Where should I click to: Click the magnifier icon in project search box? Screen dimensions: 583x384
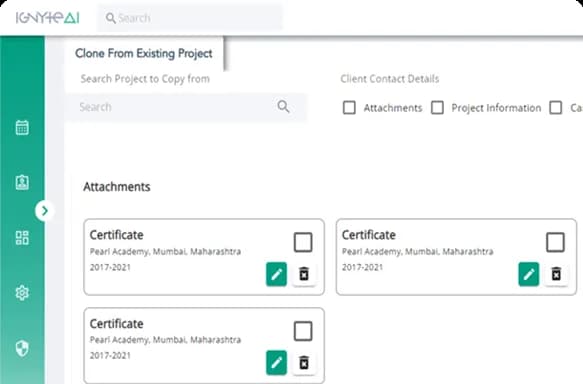[x=283, y=107]
